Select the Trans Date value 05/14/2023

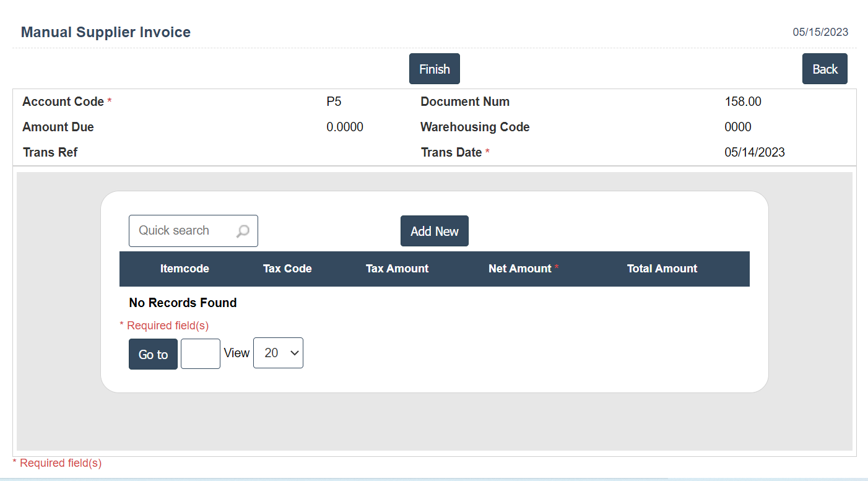click(x=754, y=152)
